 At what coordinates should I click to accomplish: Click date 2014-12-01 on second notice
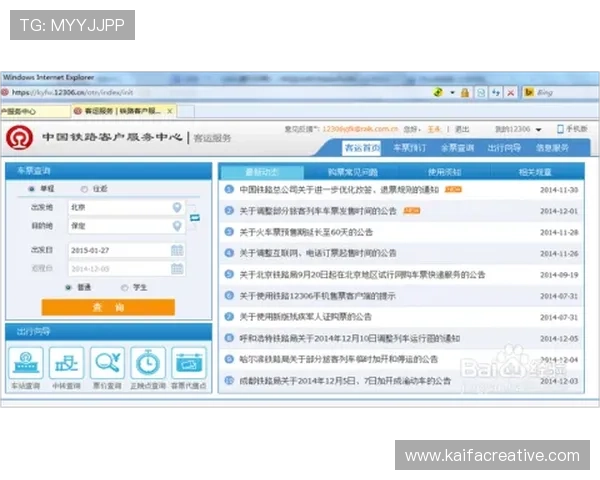point(559,211)
